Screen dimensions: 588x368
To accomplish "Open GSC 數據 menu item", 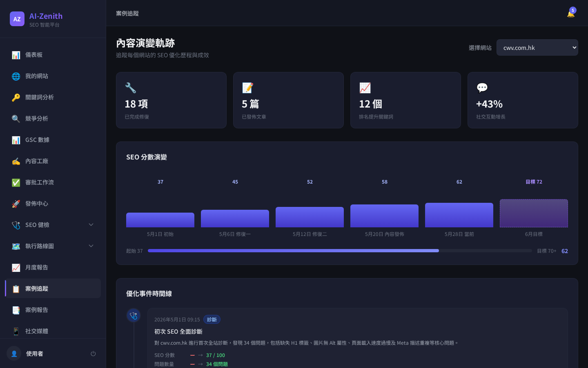I will tap(53, 140).
